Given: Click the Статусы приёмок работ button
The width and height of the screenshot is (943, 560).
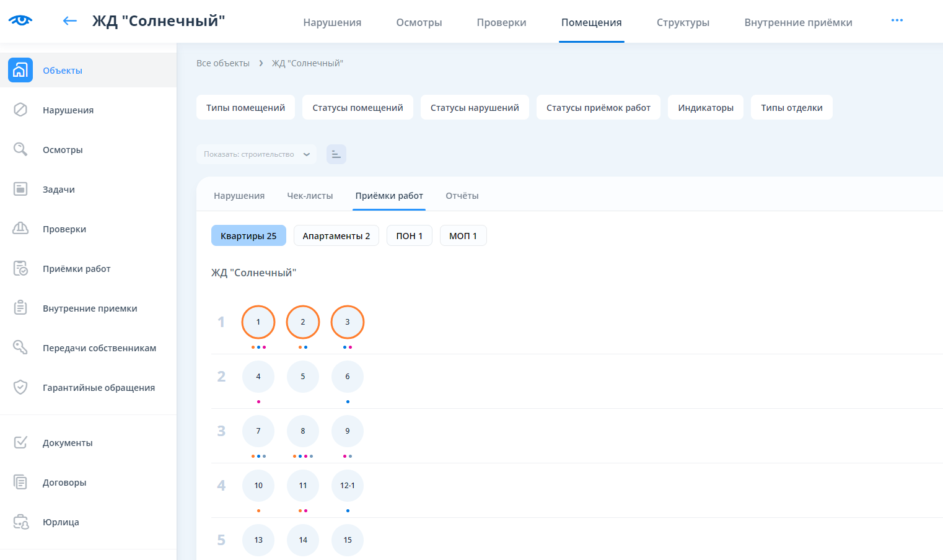Looking at the screenshot, I should click(x=598, y=107).
